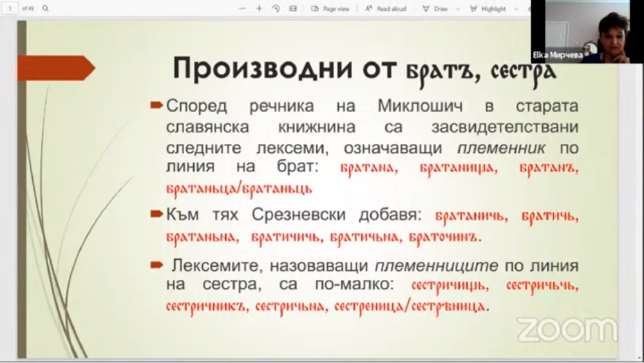This screenshot has width=644, height=363.
Task: Click the fit to page icon
Action: point(293,9)
